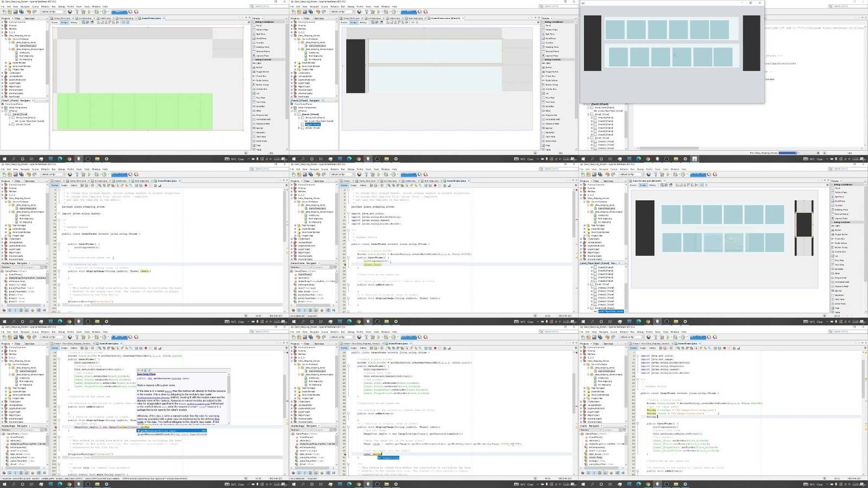Open java.lang.Class link in bottom-left javadoc popup
Image resolution: width=868 pixels, height=488 pixels.
(146, 374)
